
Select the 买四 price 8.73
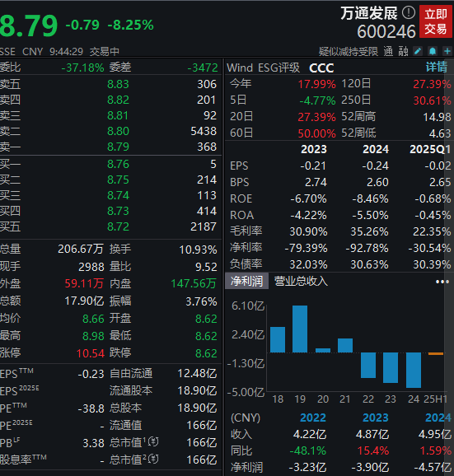tap(118, 211)
